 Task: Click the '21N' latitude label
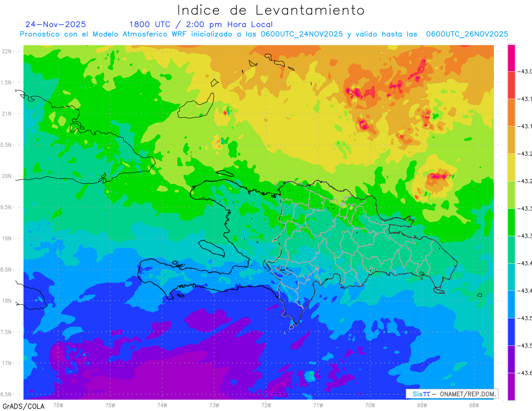pyautogui.click(x=7, y=114)
